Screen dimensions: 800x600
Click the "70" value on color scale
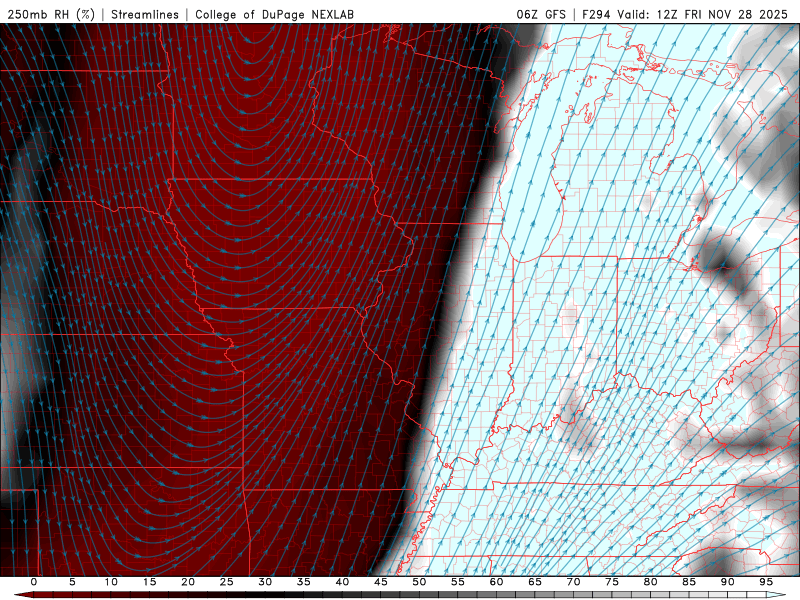point(573,582)
